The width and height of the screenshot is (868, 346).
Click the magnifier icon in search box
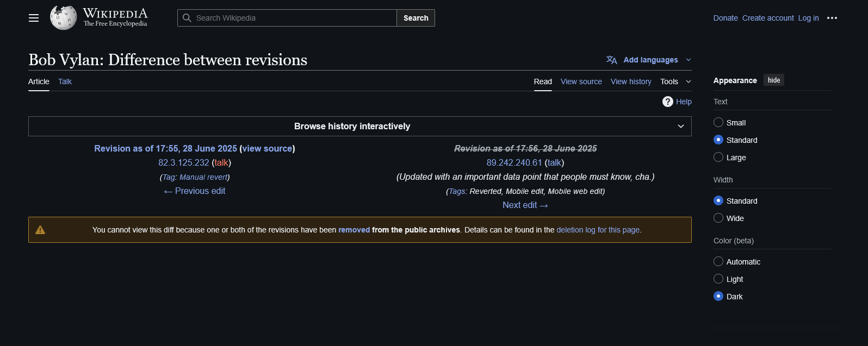(187, 18)
